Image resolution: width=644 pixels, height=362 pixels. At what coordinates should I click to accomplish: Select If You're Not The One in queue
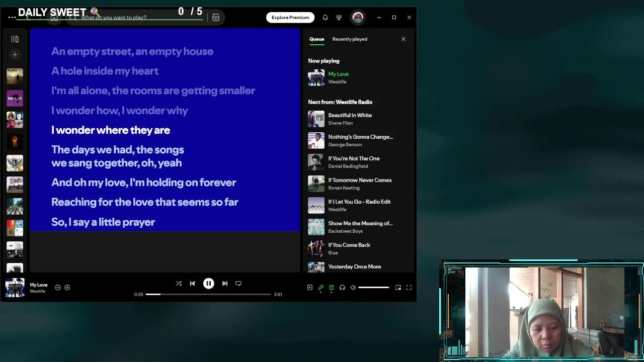tap(358, 162)
